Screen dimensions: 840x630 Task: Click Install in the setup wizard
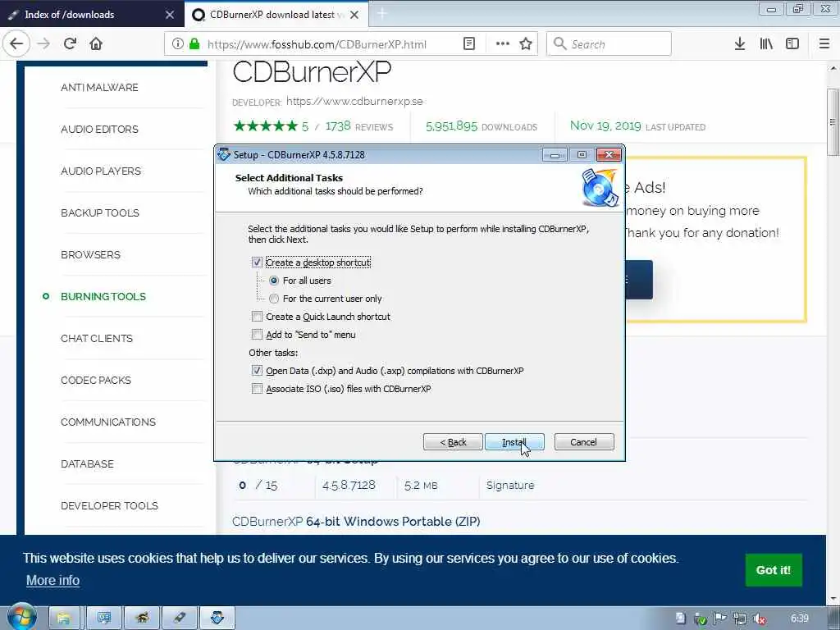[514, 442]
